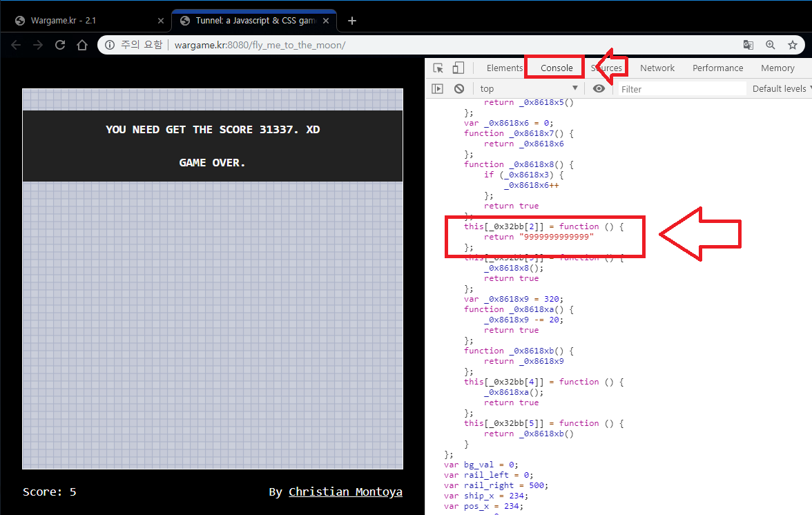The height and width of the screenshot is (515, 812).
Task: Bookmark this page with the star icon
Action: coord(793,45)
